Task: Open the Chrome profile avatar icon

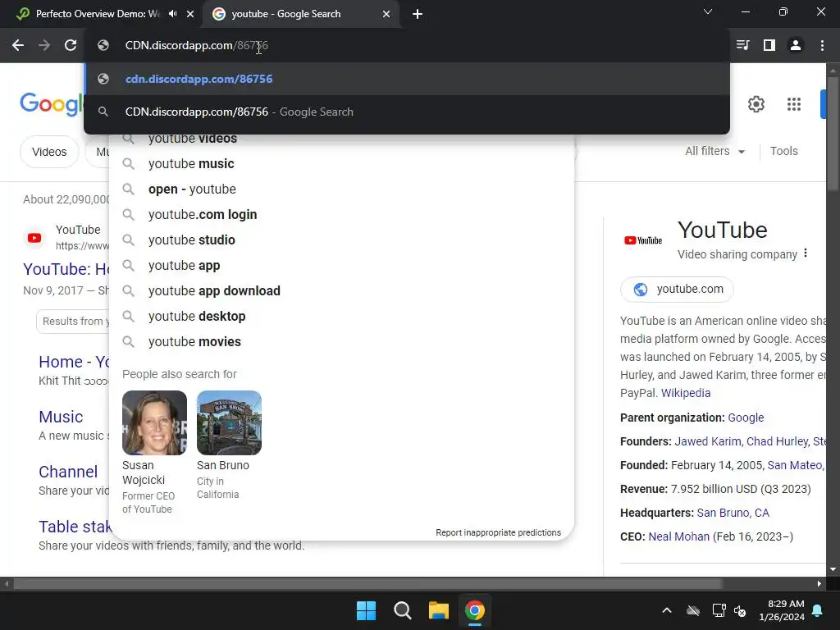Action: [x=796, y=46]
